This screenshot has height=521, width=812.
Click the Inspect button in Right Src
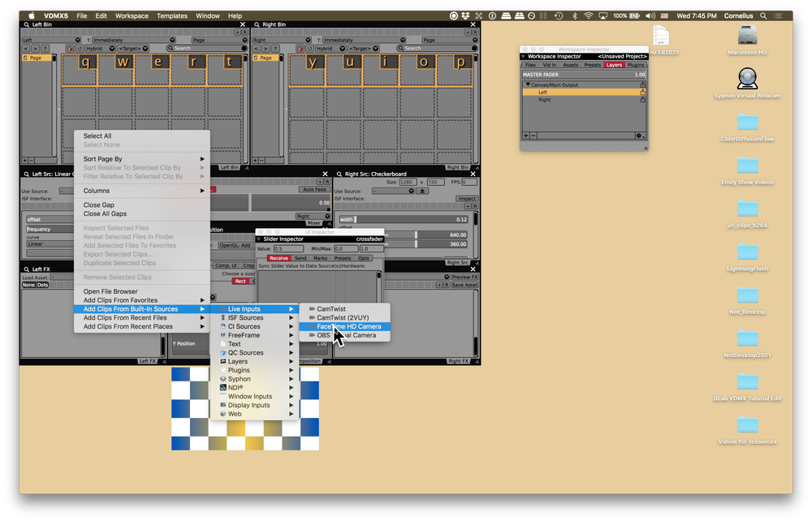(x=467, y=198)
